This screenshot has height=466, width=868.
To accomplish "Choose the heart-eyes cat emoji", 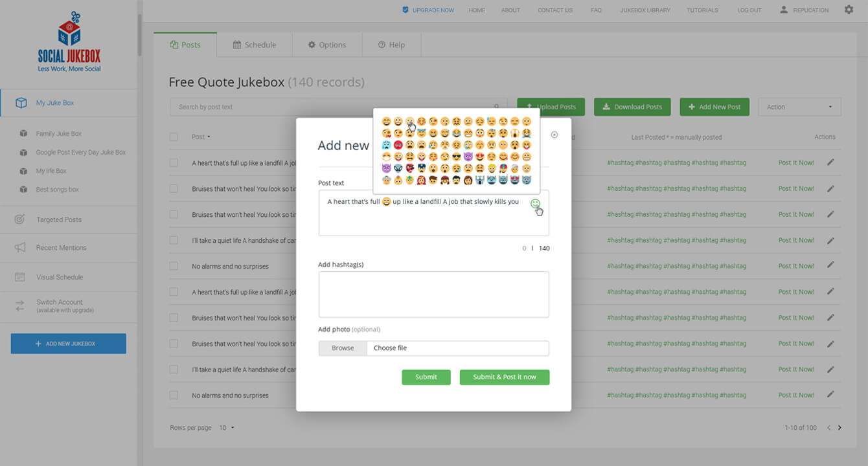I will (x=514, y=180).
